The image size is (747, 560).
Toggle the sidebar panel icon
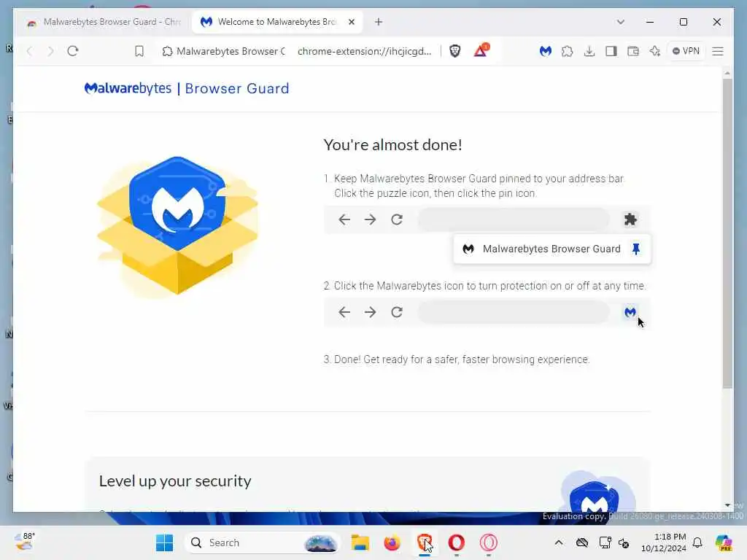point(611,51)
